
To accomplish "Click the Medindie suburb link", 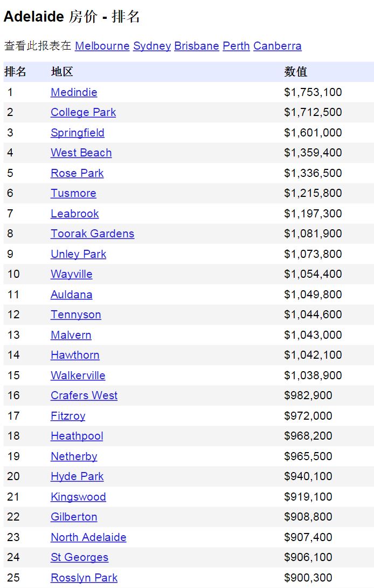I will pos(74,92).
